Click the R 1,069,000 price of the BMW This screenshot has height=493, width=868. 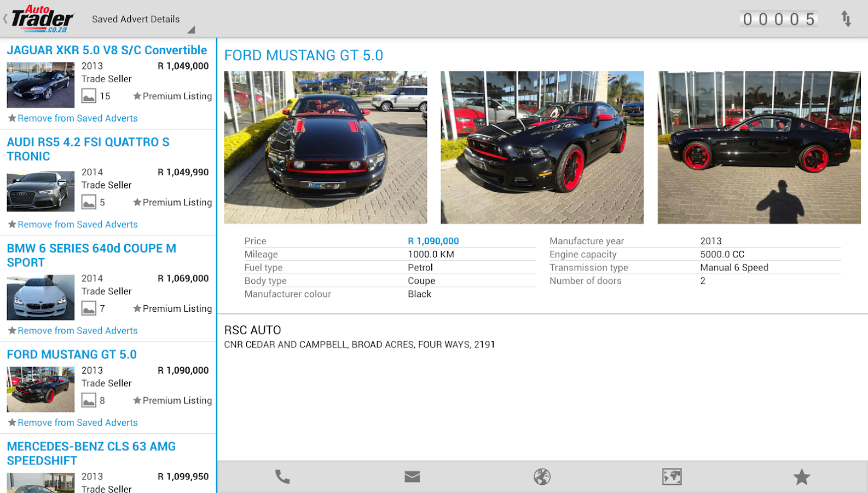[x=183, y=278]
